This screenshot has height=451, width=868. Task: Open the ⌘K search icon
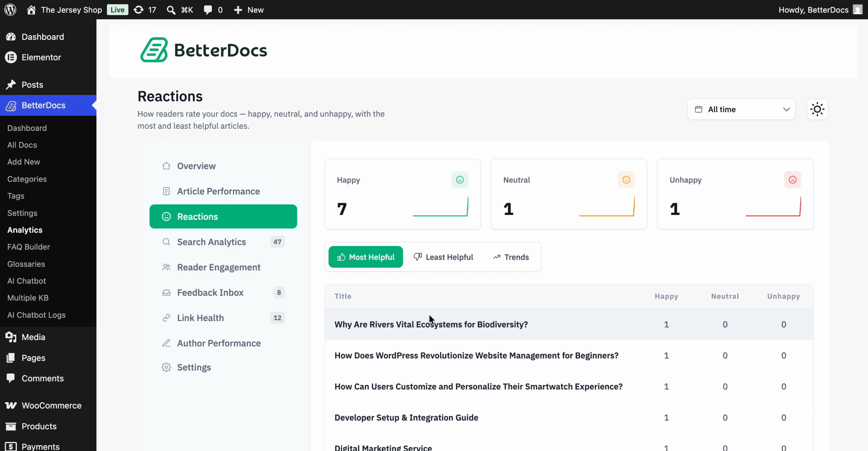coord(180,10)
